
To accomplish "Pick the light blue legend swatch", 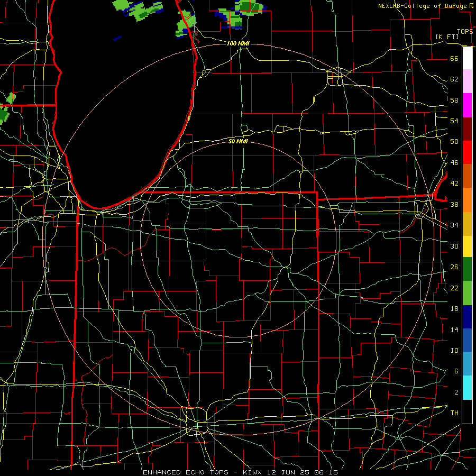I will tap(467, 364).
